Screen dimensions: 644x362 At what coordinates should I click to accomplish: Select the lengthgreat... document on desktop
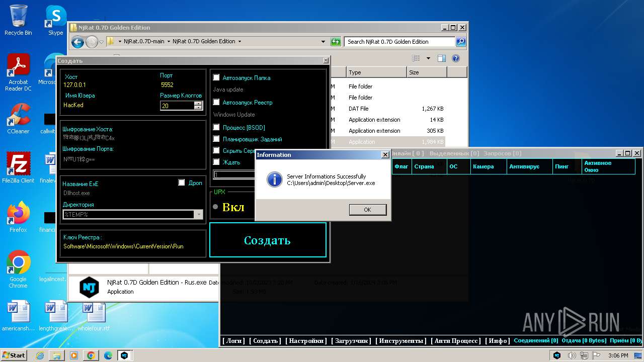tap(55, 316)
